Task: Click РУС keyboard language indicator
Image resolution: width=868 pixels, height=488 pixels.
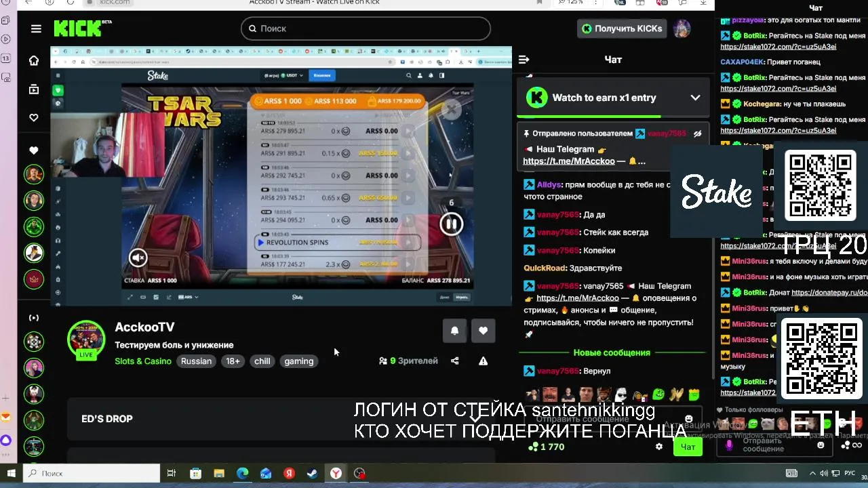Action: tap(848, 473)
